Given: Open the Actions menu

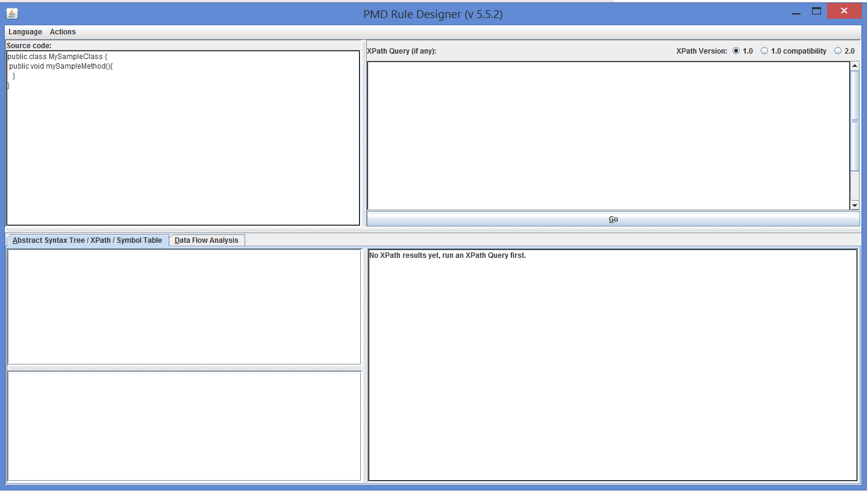Looking at the screenshot, I should (63, 32).
